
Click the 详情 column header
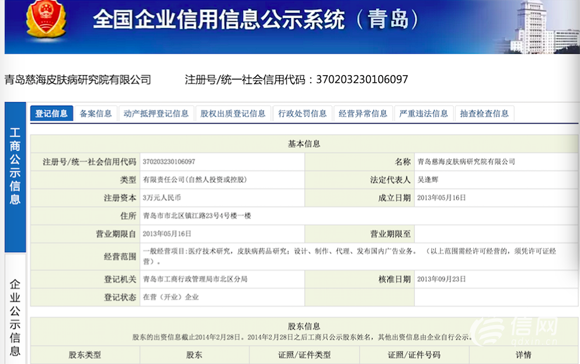tap(524, 355)
